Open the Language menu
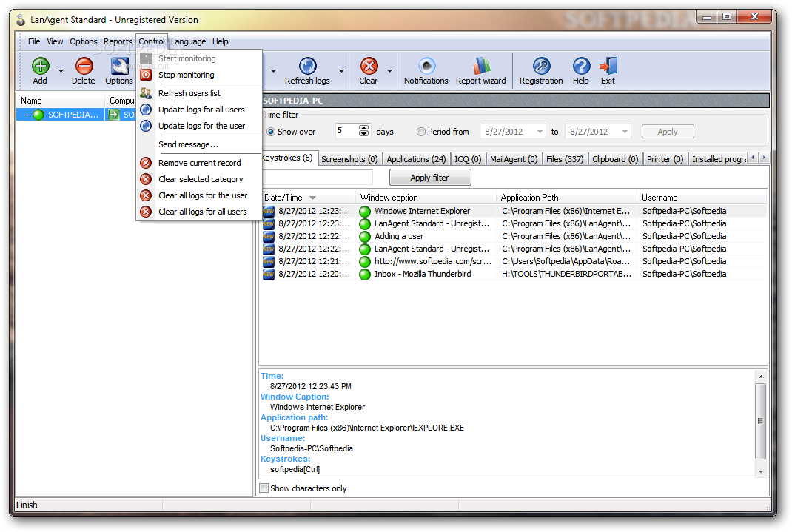Screen dimensions: 792x532 [189, 41]
